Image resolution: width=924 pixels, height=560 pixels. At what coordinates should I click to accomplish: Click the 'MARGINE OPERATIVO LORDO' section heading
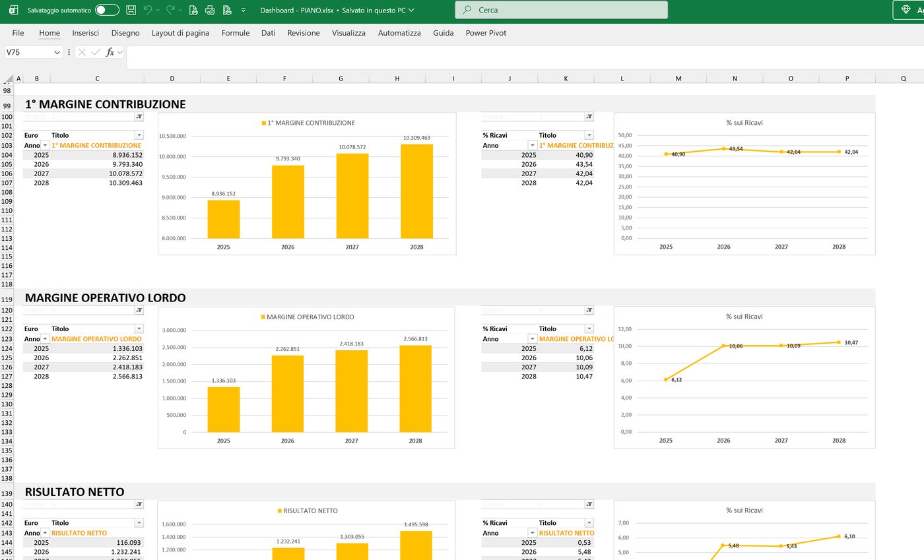pyautogui.click(x=106, y=297)
